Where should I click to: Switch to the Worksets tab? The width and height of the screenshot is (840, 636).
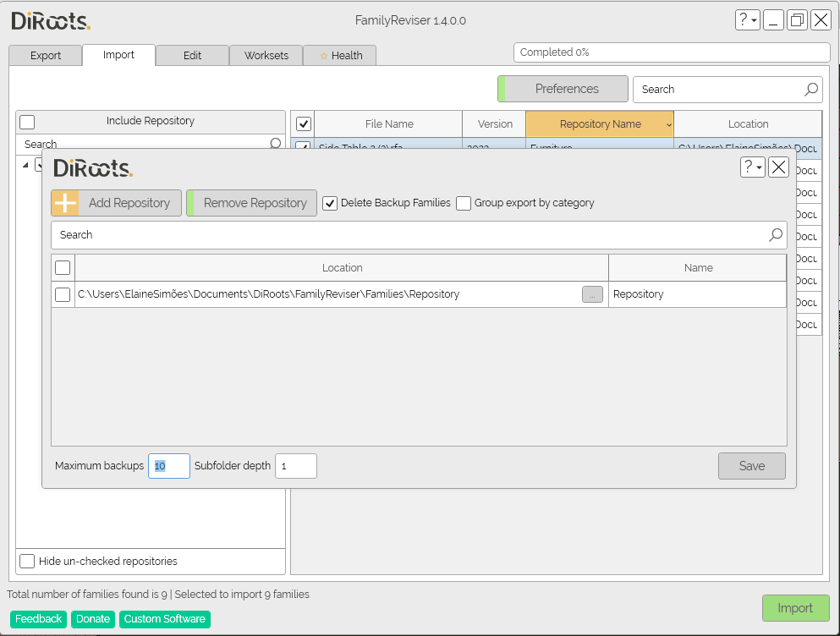tap(266, 55)
